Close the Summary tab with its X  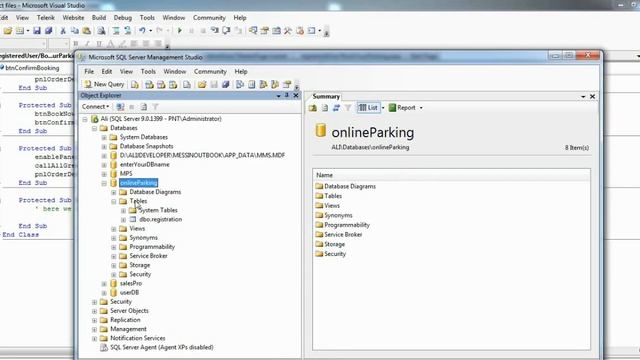(x=592, y=97)
